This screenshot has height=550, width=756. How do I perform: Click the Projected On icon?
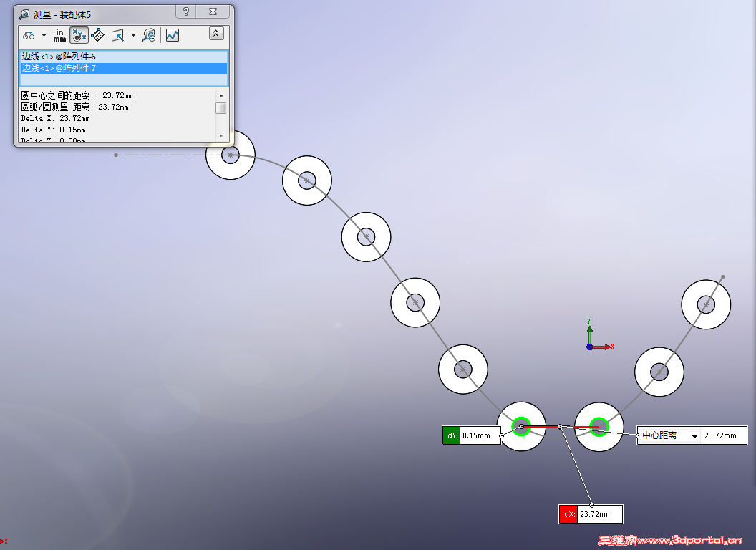pyautogui.click(x=117, y=35)
